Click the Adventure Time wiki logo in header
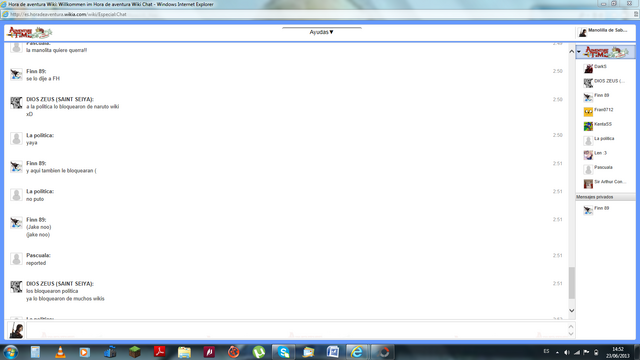This screenshot has height=360, width=640. pyautogui.click(x=30, y=33)
